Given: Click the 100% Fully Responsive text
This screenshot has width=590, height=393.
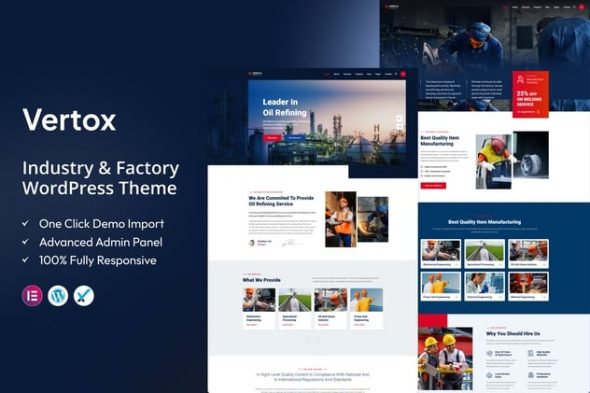Looking at the screenshot, I should [98, 260].
